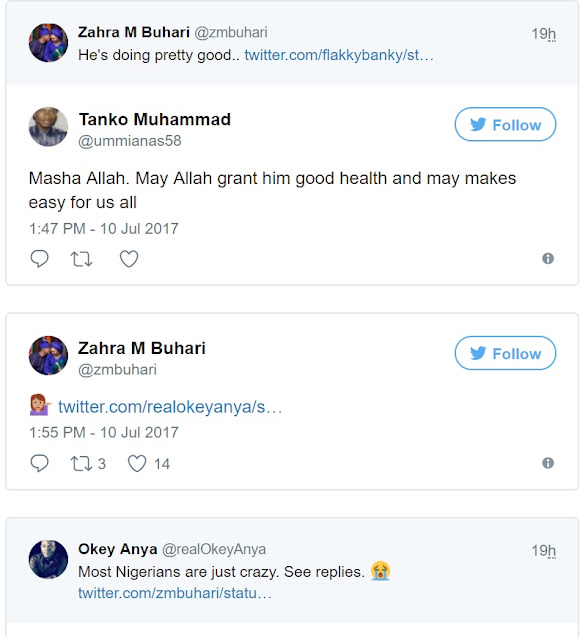The image size is (580, 640).
Task: Open @ummianas58 profile handle
Action: 129,141
